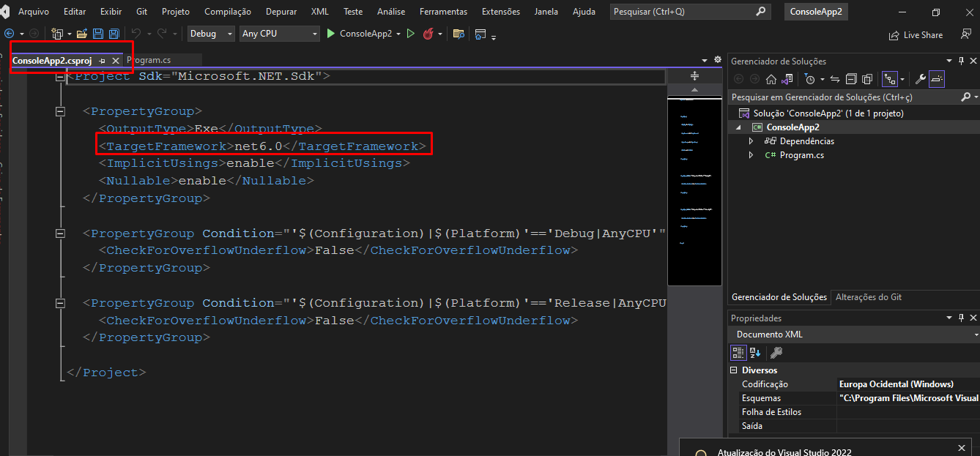Screen dimensions: 980x456
Task: Toggle Categorized view in Propriedades toolbar
Action: (739, 353)
